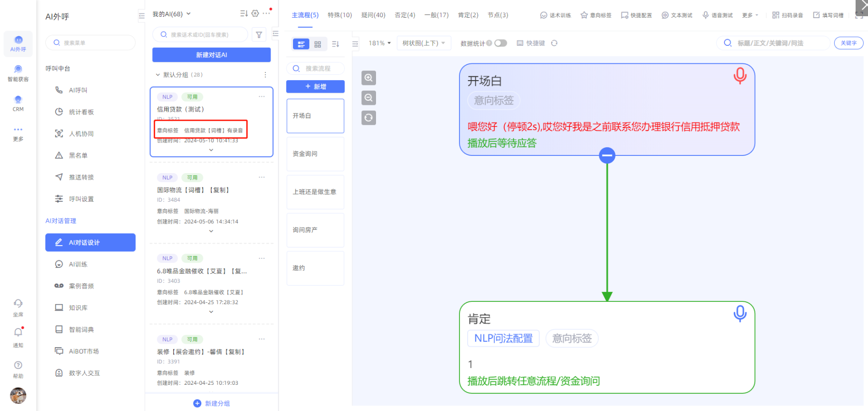Open the 树状图(上下) layout dropdown

[x=423, y=43]
